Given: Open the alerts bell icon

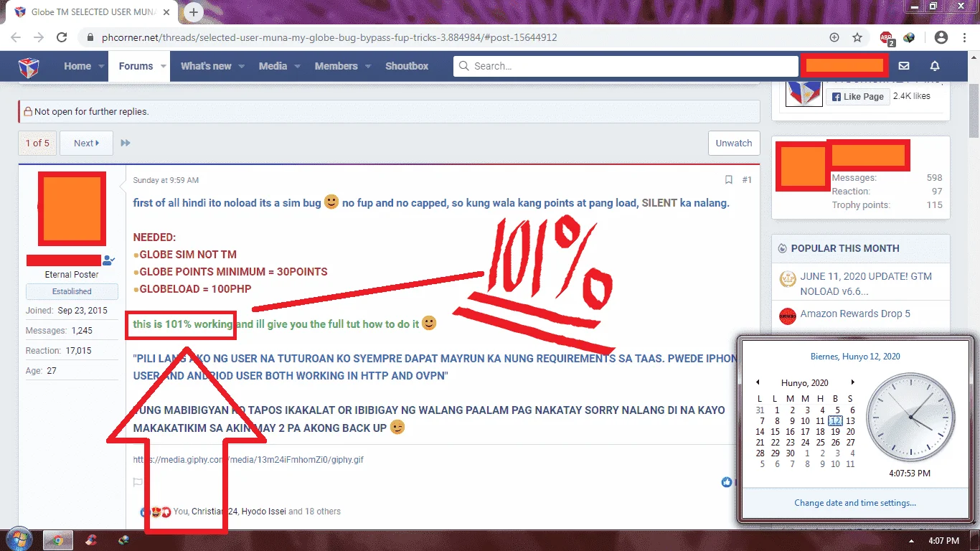Looking at the screenshot, I should pyautogui.click(x=935, y=66).
